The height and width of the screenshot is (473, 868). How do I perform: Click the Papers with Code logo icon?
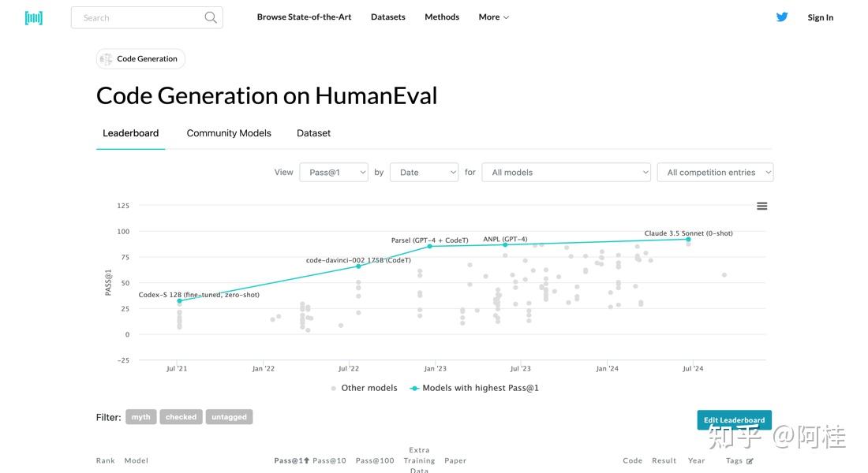pos(34,17)
